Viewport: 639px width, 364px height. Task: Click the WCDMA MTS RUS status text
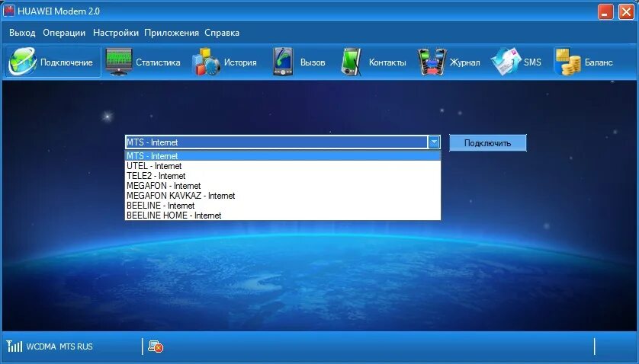(59, 346)
